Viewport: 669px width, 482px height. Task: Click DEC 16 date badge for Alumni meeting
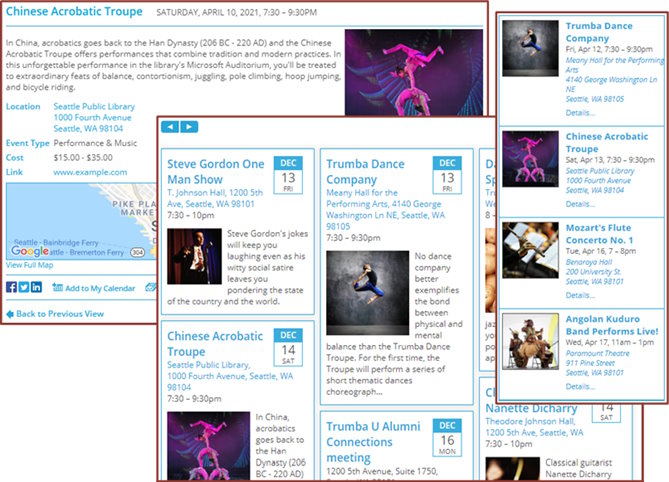coord(447,436)
